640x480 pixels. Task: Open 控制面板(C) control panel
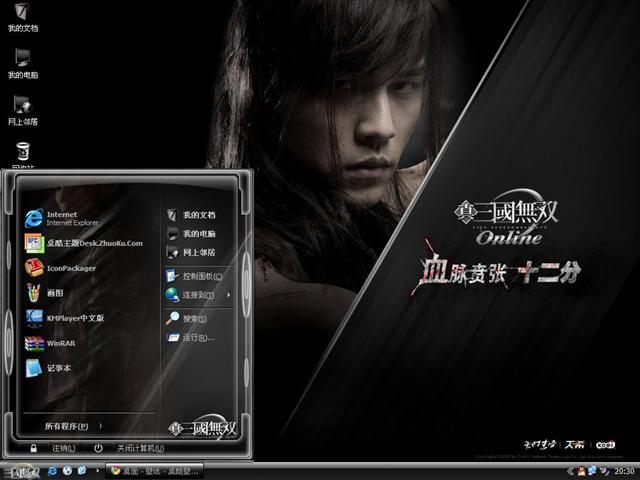(194, 276)
